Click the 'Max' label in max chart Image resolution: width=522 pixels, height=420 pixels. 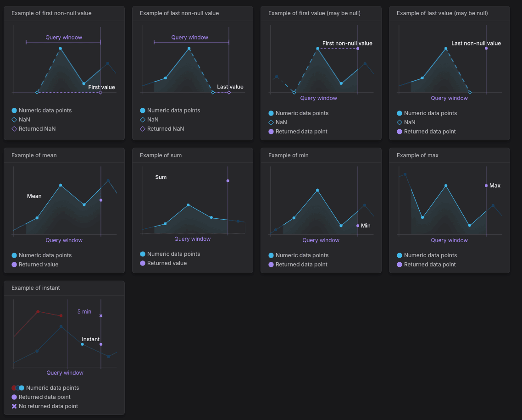pyautogui.click(x=494, y=186)
